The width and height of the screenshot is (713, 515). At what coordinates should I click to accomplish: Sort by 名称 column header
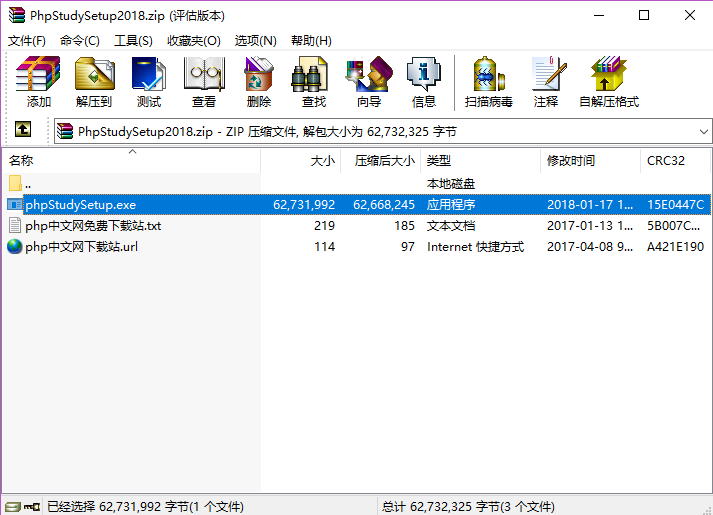132,160
